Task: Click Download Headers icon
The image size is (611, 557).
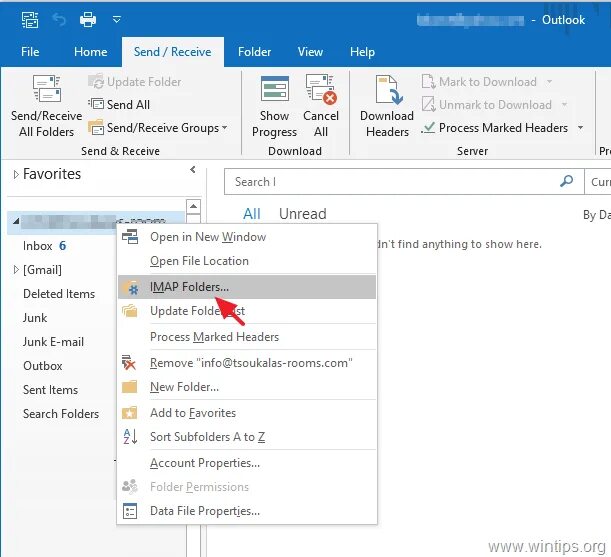Action: coord(387,89)
